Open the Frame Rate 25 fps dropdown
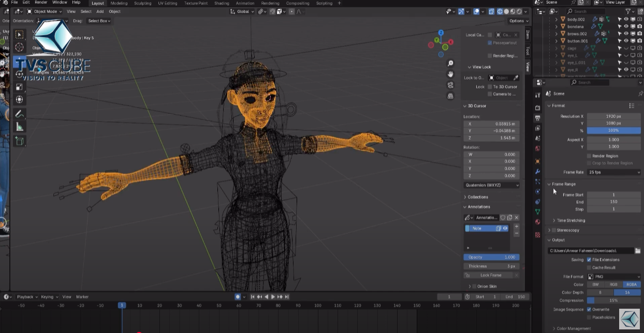The width and height of the screenshot is (644, 333). tap(614, 172)
